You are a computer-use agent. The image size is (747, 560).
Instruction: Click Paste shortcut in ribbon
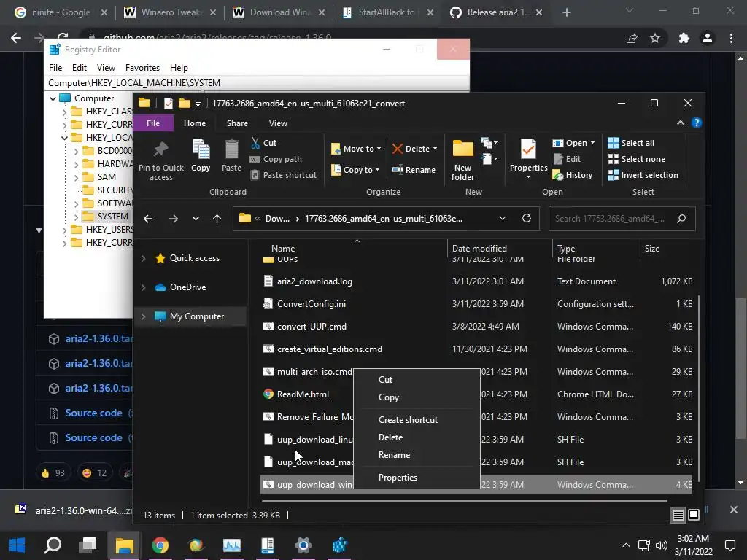pos(284,175)
